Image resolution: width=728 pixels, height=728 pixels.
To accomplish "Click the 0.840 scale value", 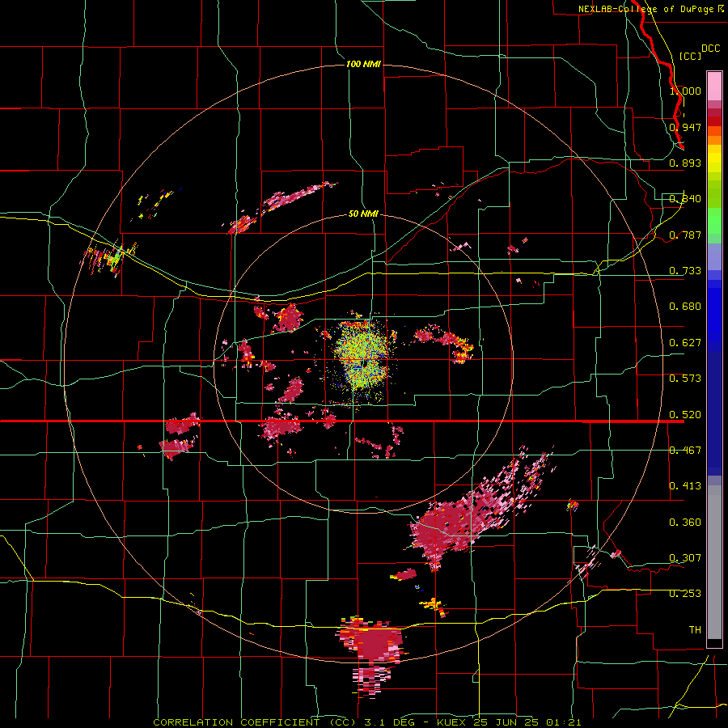I will pos(685,199).
